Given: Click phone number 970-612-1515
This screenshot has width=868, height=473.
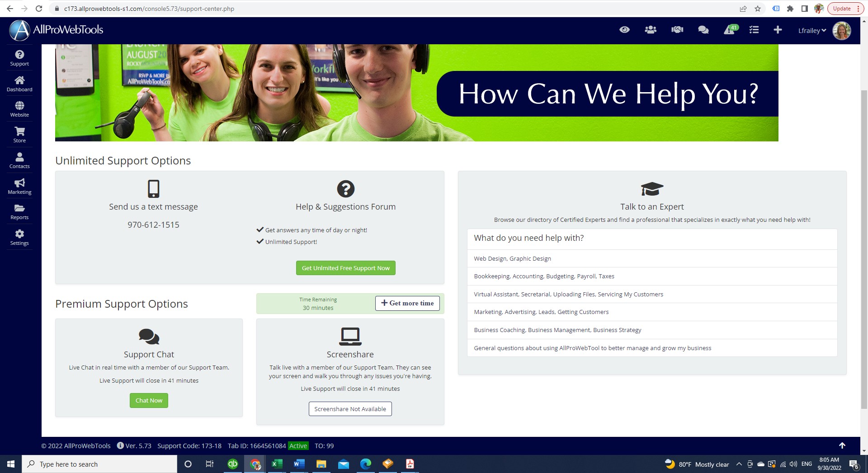Looking at the screenshot, I should coord(153,225).
